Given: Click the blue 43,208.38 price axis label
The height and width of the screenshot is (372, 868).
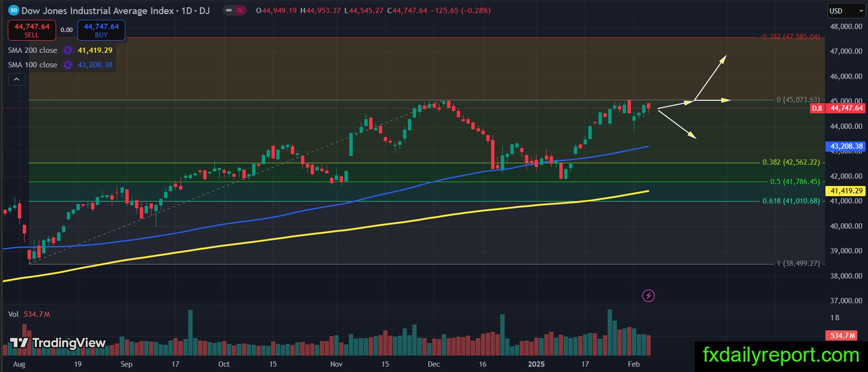Looking at the screenshot, I should 846,146.
